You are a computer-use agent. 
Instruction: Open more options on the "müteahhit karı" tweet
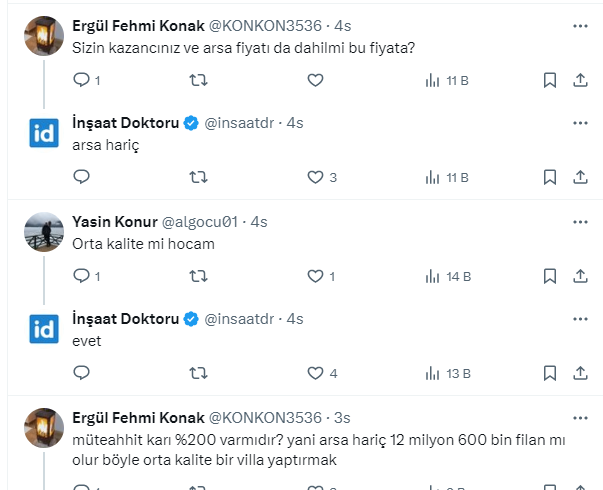click(x=581, y=417)
